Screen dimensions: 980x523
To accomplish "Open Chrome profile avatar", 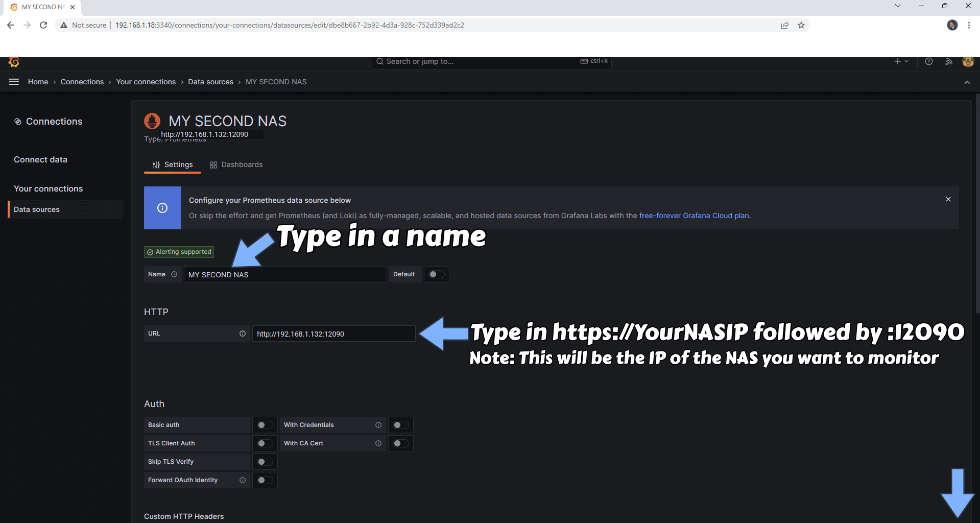I will coord(952,25).
